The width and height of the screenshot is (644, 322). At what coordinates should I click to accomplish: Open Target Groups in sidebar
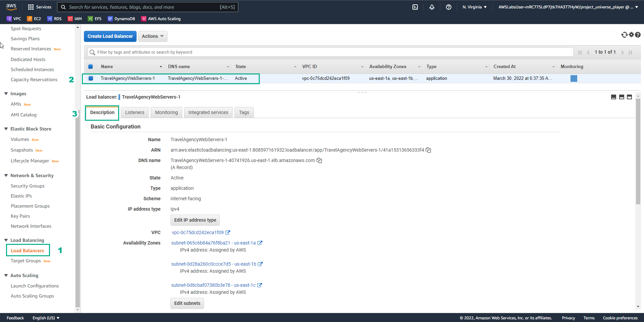(x=26, y=261)
